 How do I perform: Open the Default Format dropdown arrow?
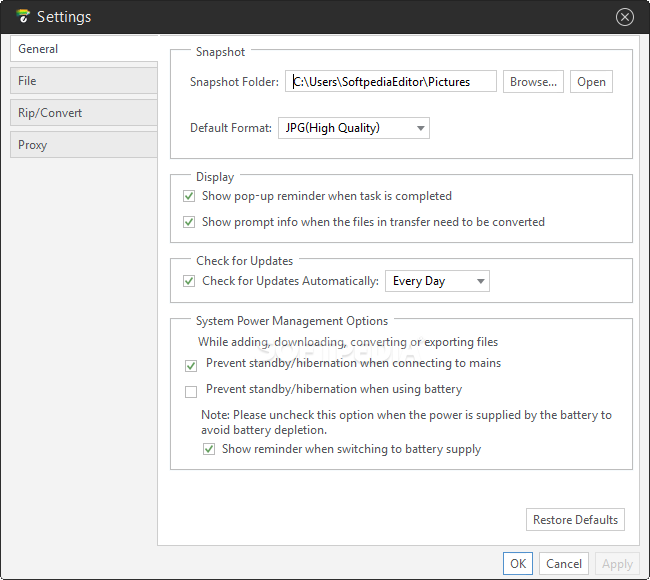click(420, 128)
